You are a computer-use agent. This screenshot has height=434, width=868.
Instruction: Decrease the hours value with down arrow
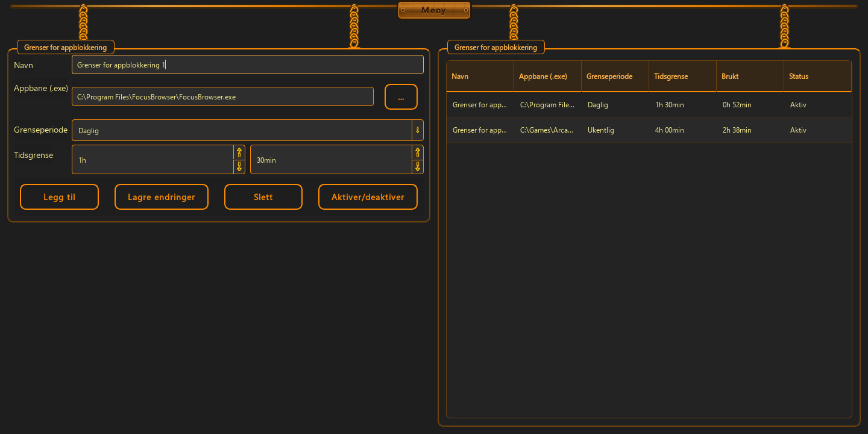239,166
